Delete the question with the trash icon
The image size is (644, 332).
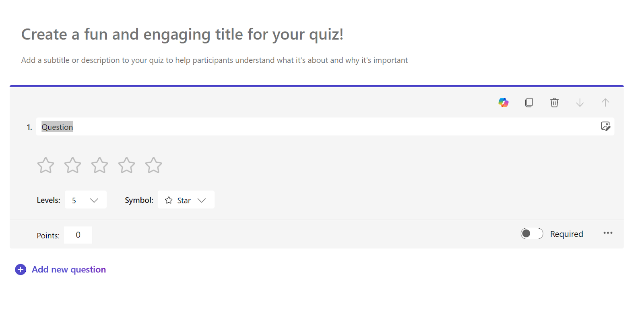click(554, 102)
